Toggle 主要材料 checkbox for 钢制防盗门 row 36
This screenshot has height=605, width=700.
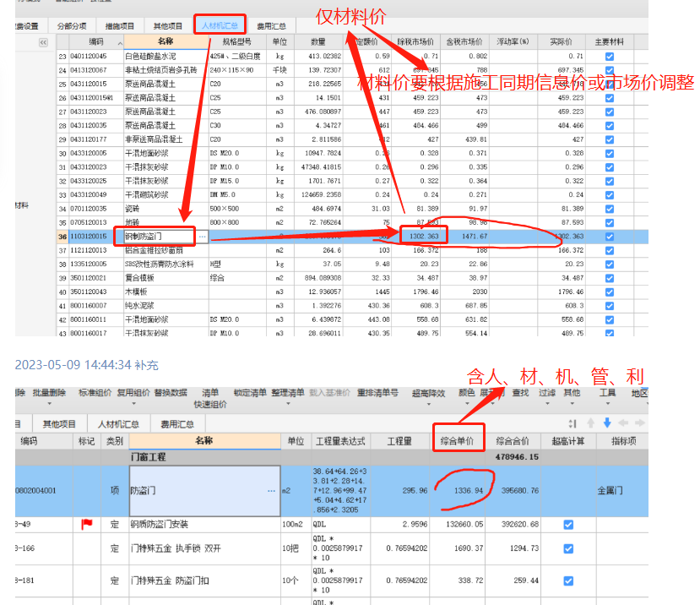(610, 237)
